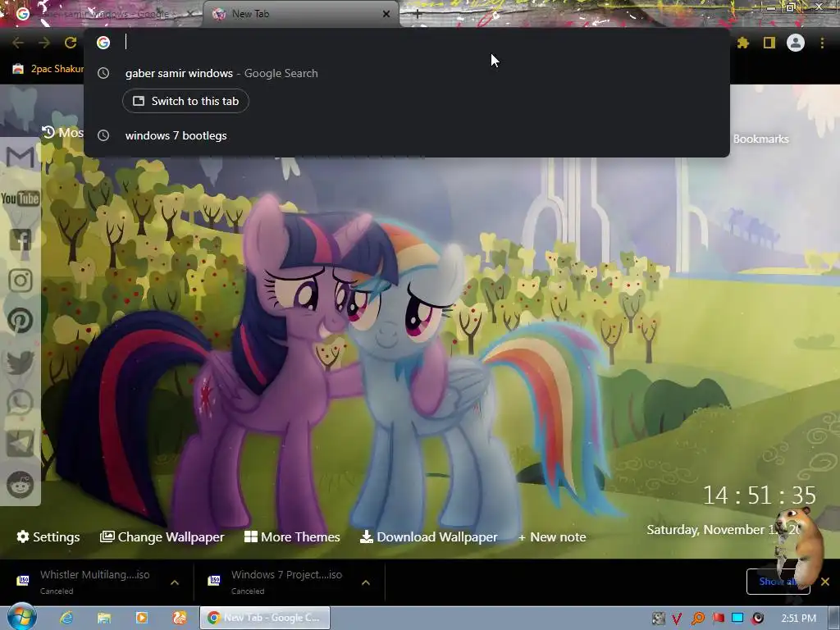The image size is (840, 630).
Task: Open the Twitter sidebar shortcut
Action: coord(21,362)
